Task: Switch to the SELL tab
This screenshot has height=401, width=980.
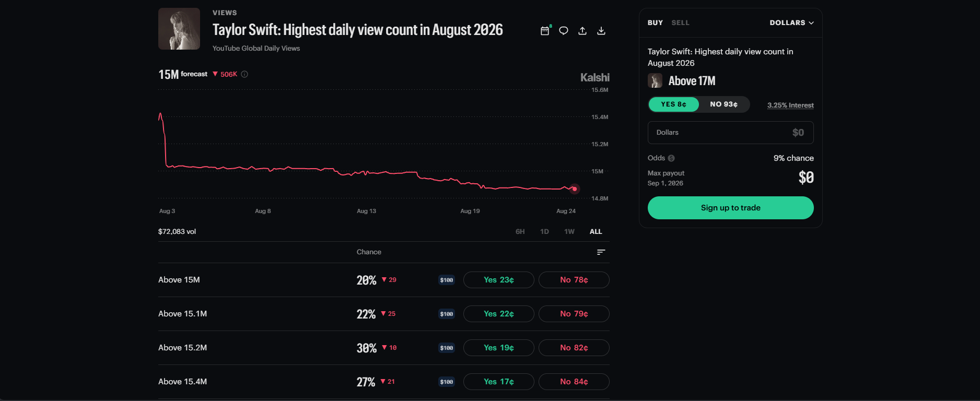Action: click(680, 23)
